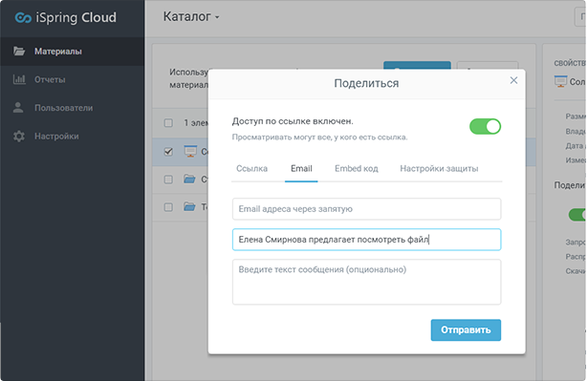The image size is (588, 381).
Task: Click the email subject field
Action: pos(366,240)
